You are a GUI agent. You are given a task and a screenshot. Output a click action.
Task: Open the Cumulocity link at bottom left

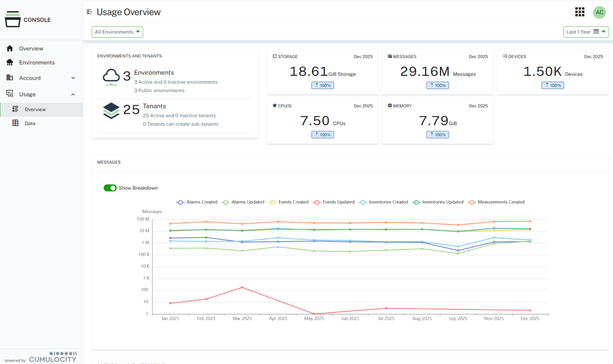tap(52, 359)
